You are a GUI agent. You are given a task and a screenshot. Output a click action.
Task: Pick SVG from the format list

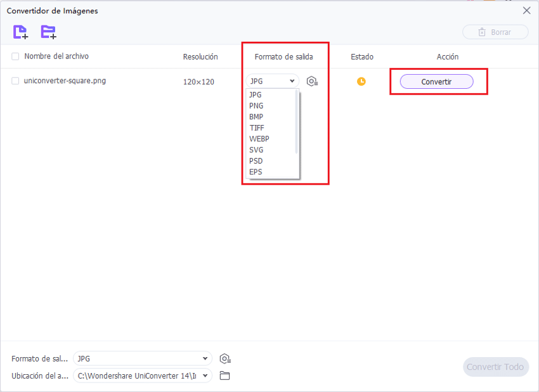coord(257,150)
